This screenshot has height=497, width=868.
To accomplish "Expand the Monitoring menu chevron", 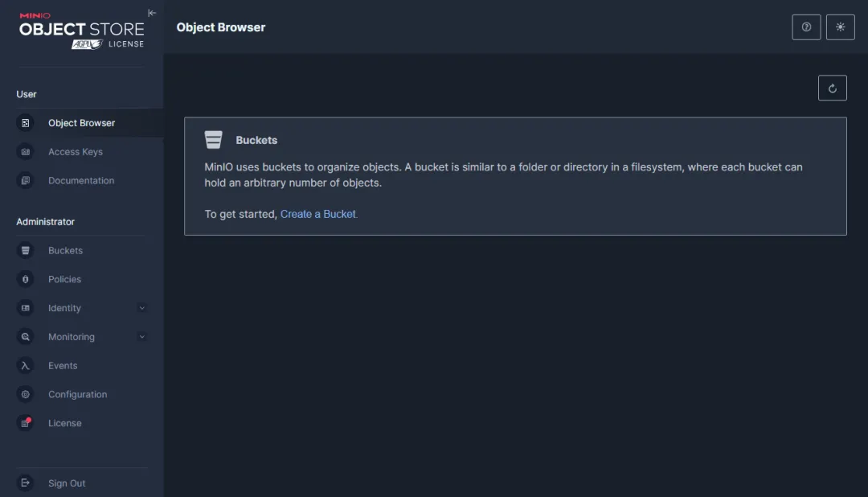I will pyautogui.click(x=141, y=337).
